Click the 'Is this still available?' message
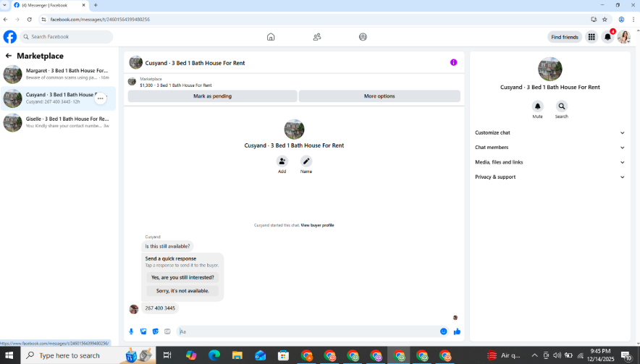This screenshot has height=364, width=640. [x=167, y=247]
